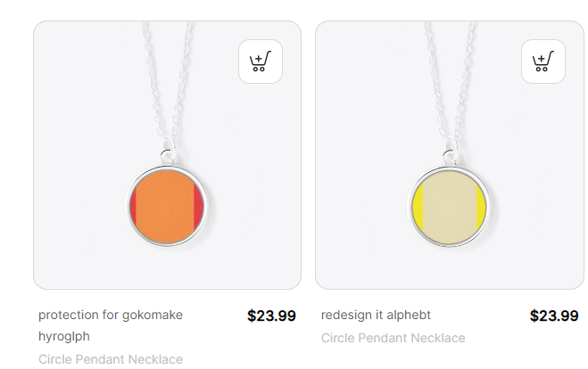This screenshot has height=369, width=588.
Task: Select the $23.99 price of gokomake necklace
Action: click(271, 316)
